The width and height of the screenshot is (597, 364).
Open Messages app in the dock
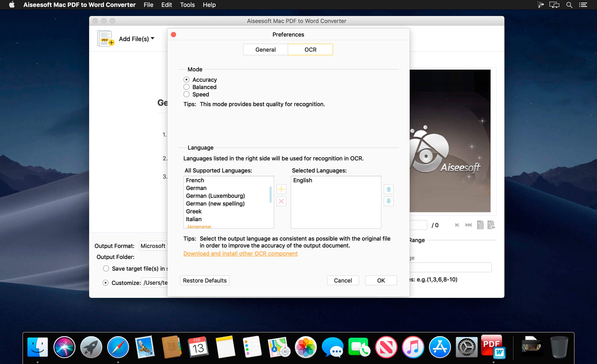pyautogui.click(x=332, y=347)
